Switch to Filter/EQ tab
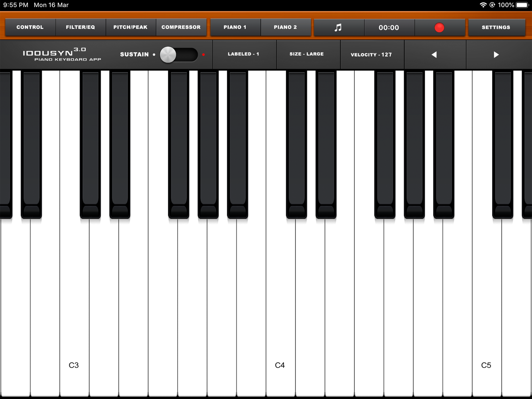Image resolution: width=532 pixels, height=399 pixels. [x=80, y=27]
